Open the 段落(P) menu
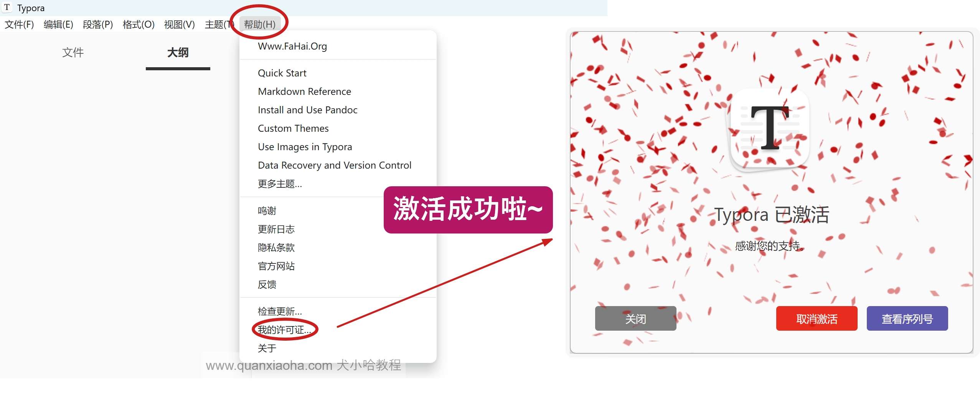 coord(98,24)
